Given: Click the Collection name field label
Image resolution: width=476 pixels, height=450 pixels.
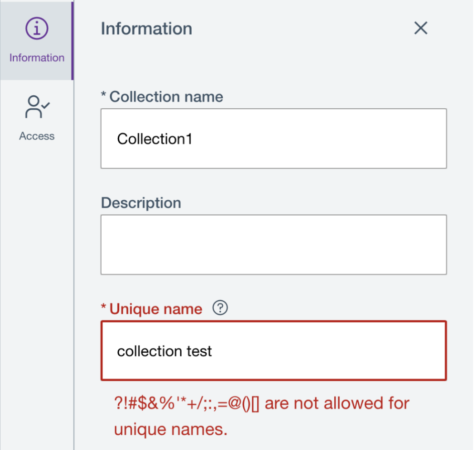Looking at the screenshot, I should coord(161,96).
